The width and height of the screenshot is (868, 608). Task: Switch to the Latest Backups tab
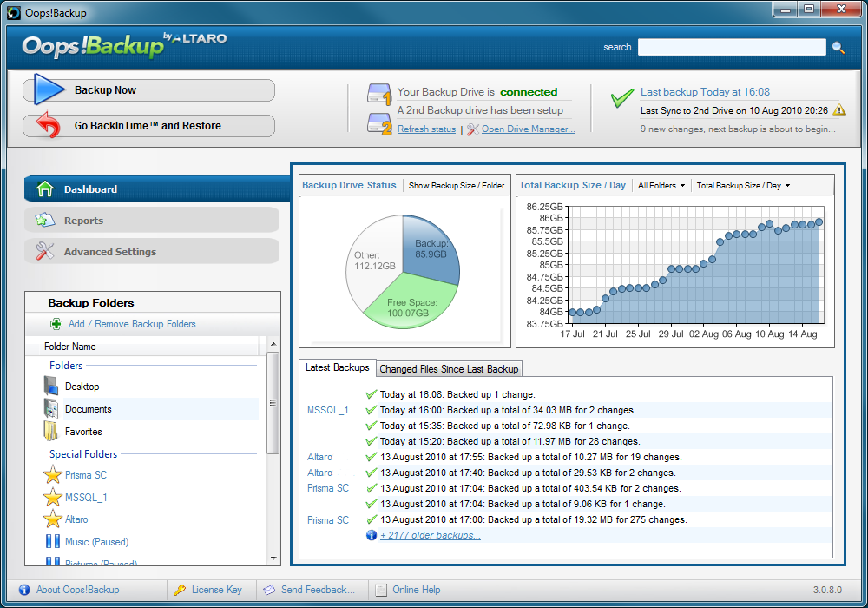point(337,367)
